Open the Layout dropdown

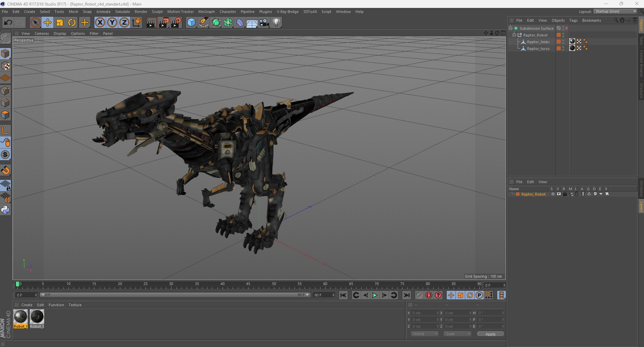(x=615, y=11)
